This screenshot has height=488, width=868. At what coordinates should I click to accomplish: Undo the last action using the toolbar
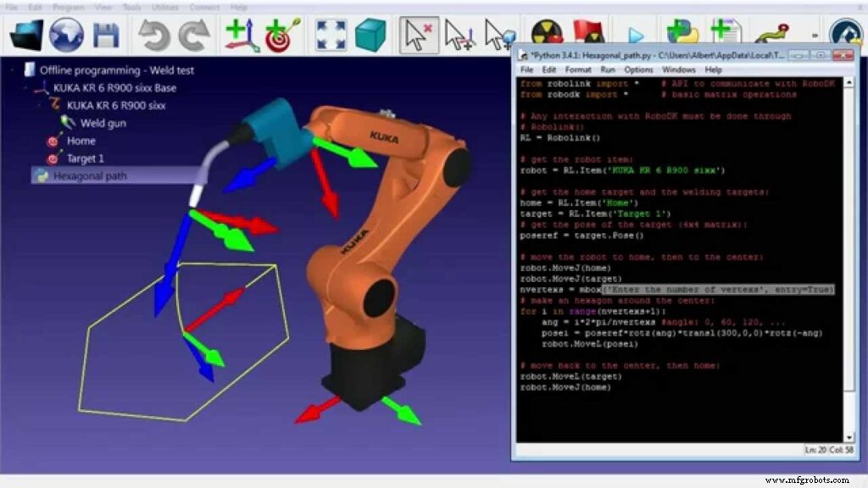pyautogui.click(x=157, y=34)
